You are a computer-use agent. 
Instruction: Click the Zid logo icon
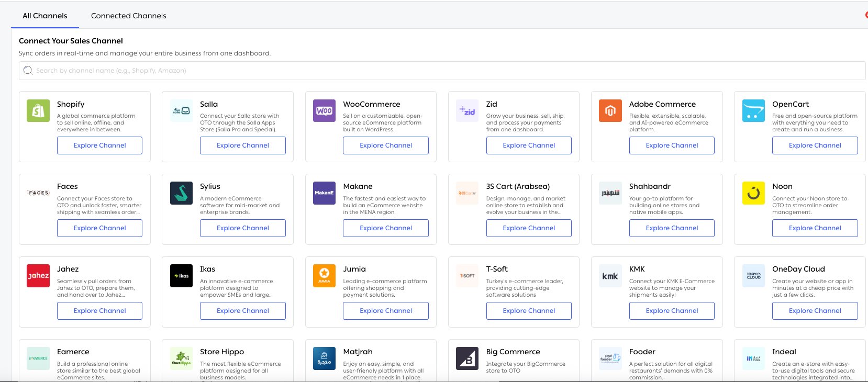click(x=467, y=111)
